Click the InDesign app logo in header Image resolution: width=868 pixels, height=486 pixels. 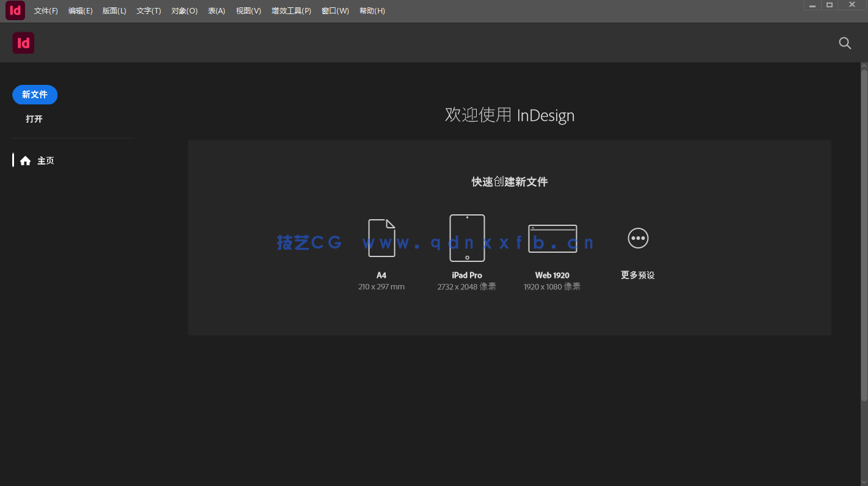23,43
